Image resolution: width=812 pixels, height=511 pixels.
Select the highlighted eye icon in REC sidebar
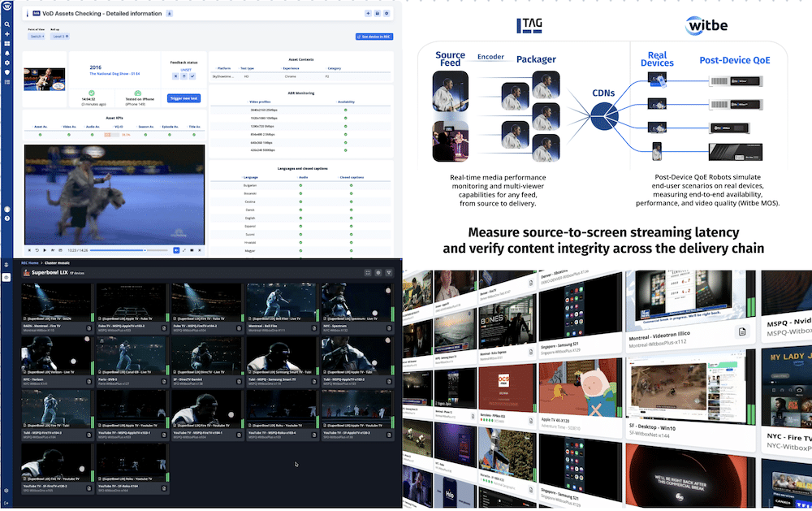(x=6, y=277)
